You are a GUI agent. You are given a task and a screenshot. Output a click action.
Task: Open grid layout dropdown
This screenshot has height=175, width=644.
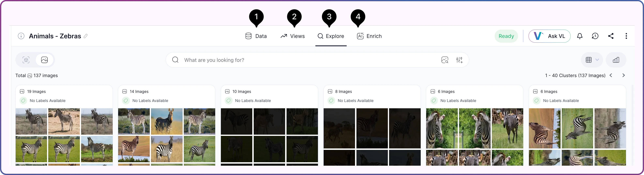(x=592, y=60)
